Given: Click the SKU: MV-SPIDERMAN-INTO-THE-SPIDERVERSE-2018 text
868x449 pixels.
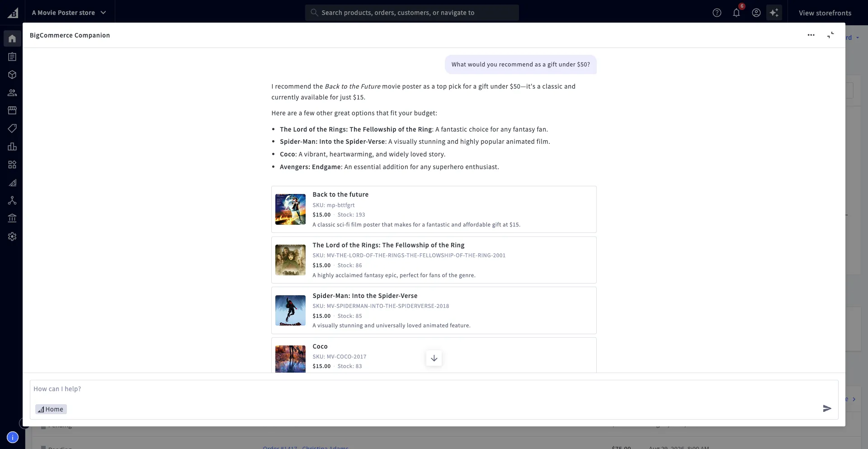Looking at the screenshot, I should (381, 306).
